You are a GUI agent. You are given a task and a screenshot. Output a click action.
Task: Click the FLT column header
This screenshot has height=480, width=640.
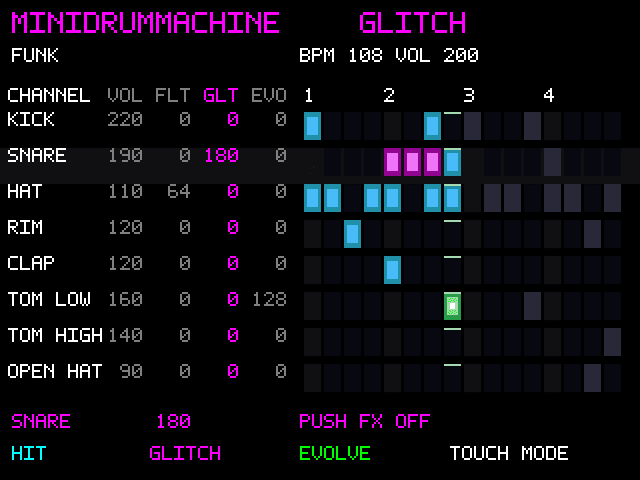173,96
